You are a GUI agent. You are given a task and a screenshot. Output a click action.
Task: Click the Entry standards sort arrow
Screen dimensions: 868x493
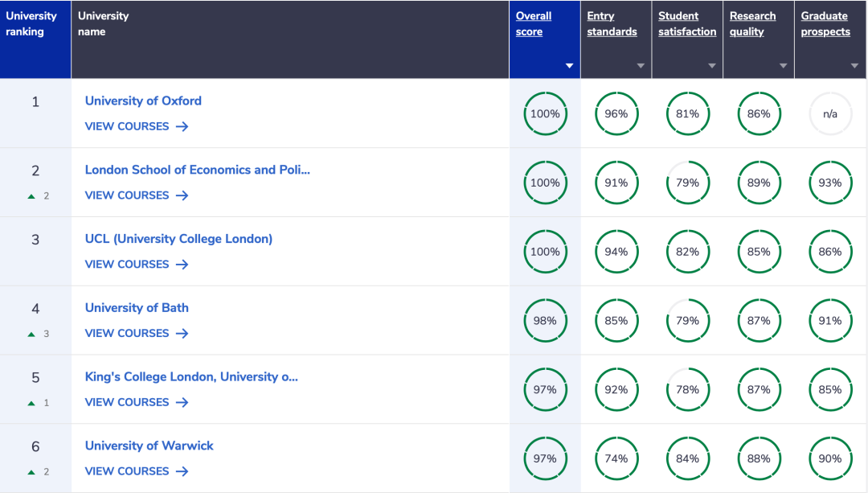pyautogui.click(x=641, y=66)
